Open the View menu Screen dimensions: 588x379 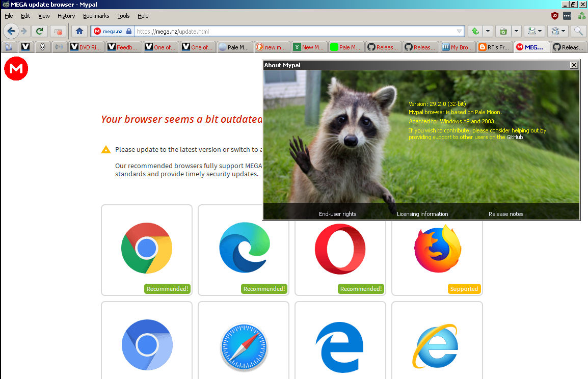pyautogui.click(x=44, y=16)
